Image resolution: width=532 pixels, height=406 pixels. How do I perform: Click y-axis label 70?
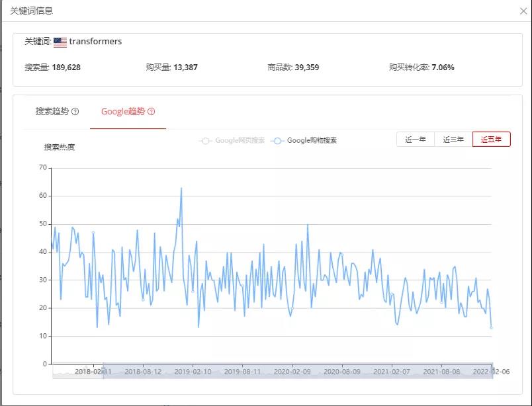(43, 167)
